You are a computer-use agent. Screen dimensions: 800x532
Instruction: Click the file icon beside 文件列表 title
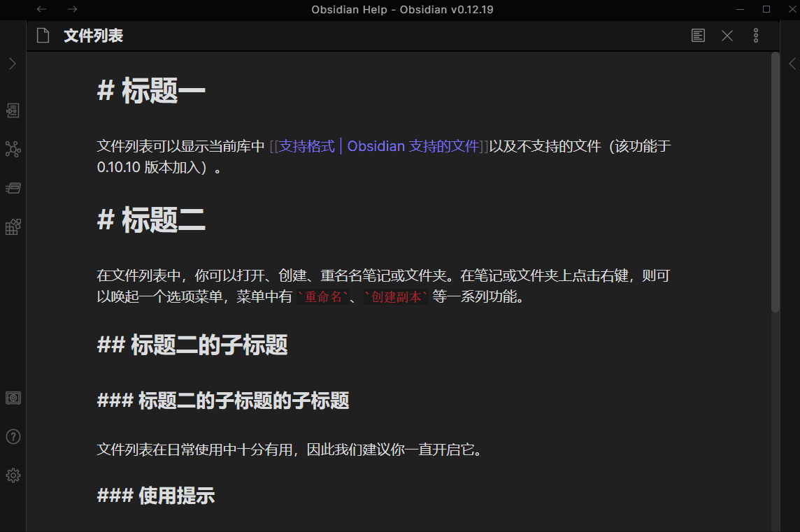click(x=43, y=36)
